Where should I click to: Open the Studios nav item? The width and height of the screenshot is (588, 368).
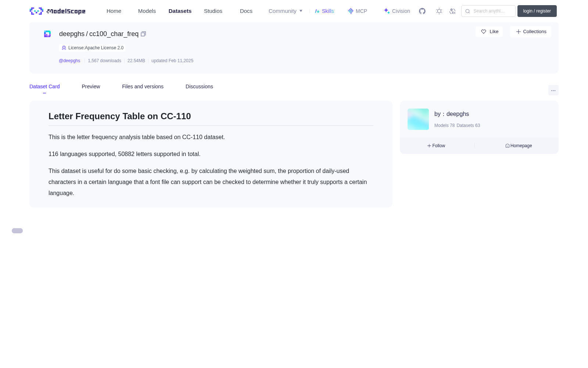point(213,11)
